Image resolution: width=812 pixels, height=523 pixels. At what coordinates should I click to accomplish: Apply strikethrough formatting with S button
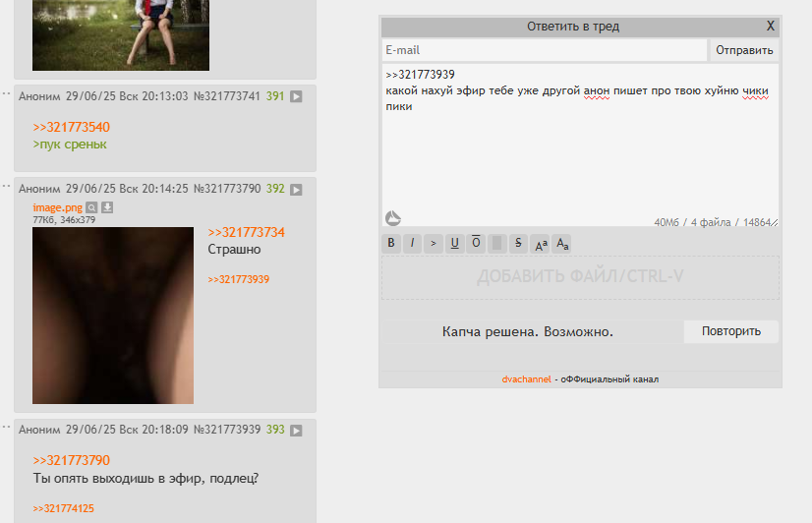pos(518,243)
